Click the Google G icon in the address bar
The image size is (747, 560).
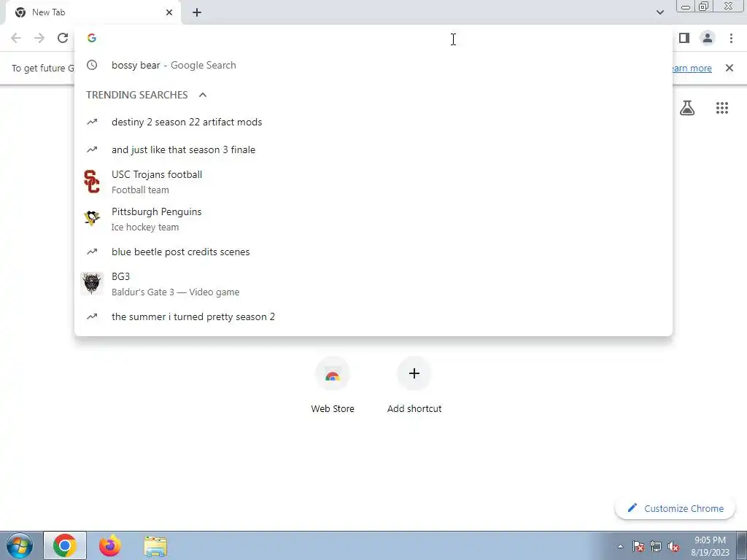coord(92,38)
